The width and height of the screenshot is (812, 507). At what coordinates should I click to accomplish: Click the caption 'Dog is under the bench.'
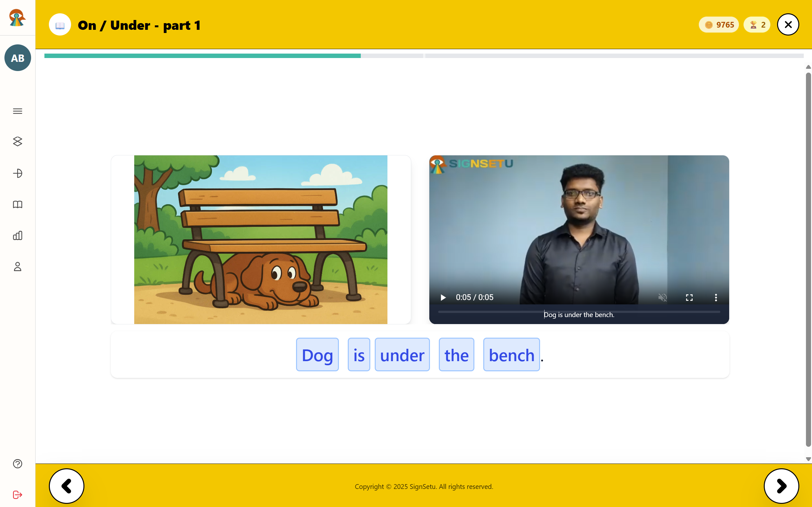[x=579, y=315]
